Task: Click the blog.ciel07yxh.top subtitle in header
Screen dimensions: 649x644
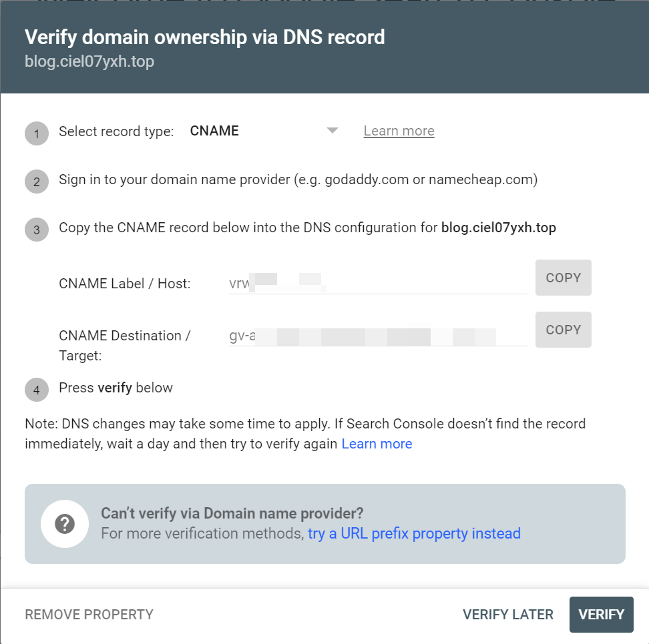Action: tap(89, 62)
